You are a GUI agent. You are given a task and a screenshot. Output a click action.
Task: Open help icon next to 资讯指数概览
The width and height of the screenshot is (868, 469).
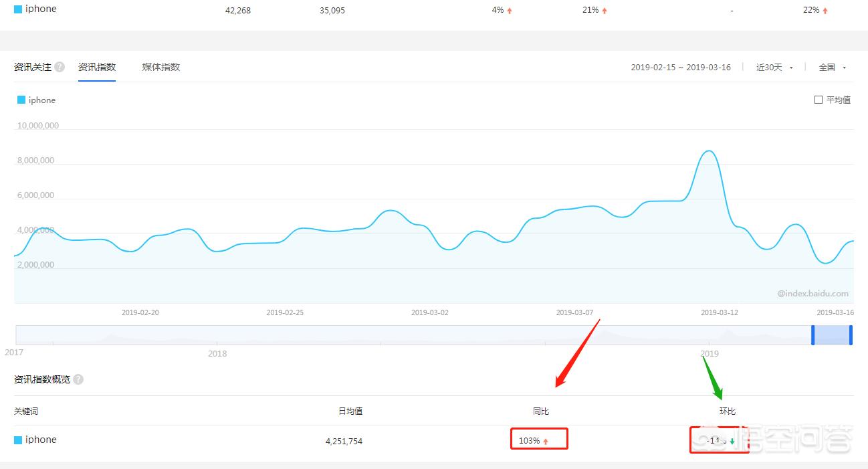[78, 379]
